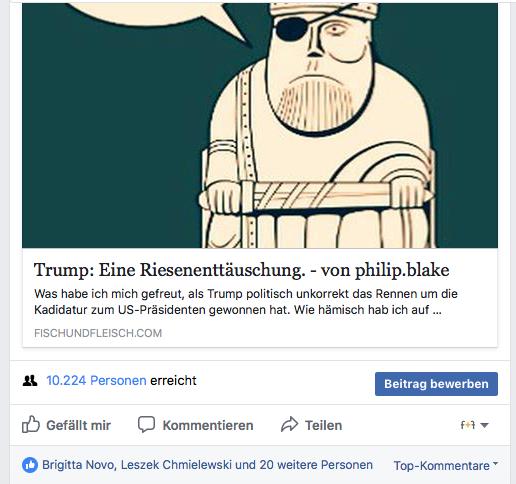Click the article description snippet text

click(x=246, y=302)
